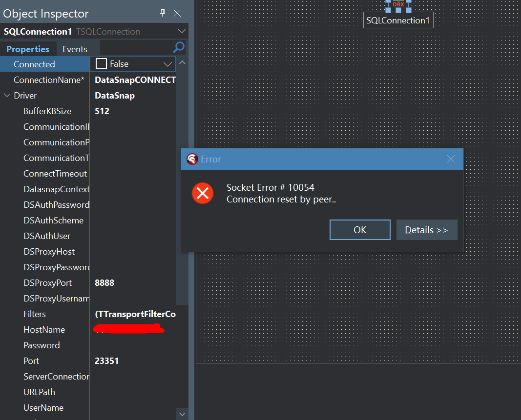Pin the Object Inspector panel
The image size is (521, 420).
pyautogui.click(x=163, y=13)
